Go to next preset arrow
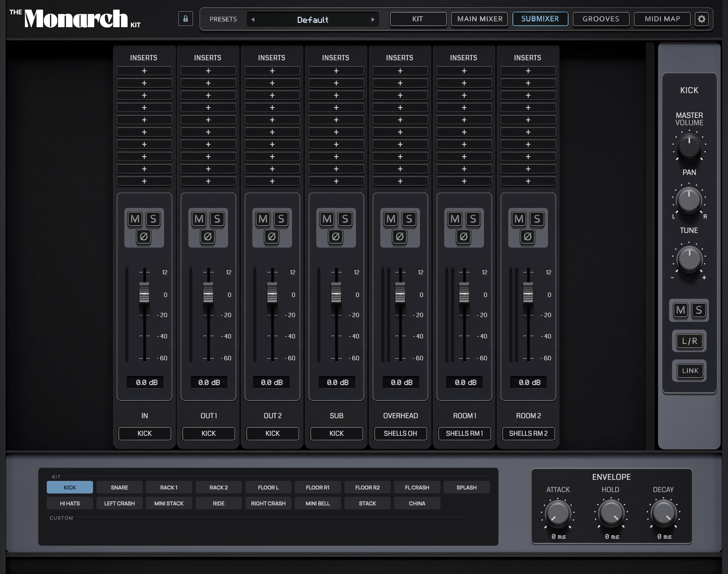This screenshot has width=728, height=574. (x=373, y=20)
